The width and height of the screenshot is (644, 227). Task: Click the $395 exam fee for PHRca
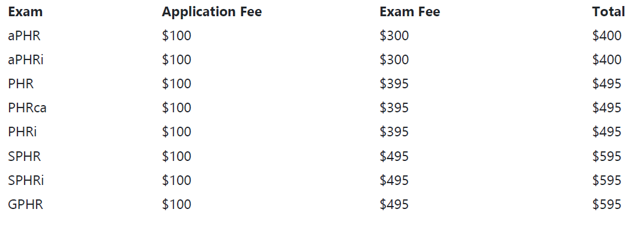(x=394, y=107)
